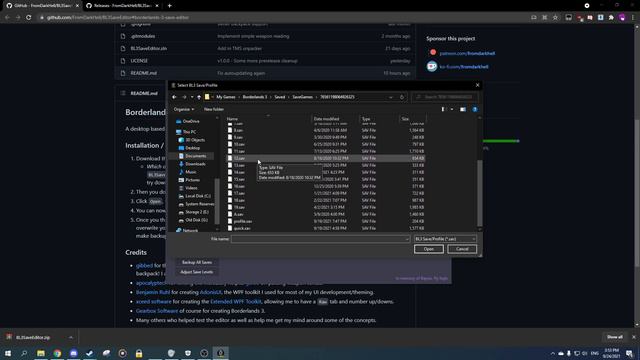Click the dialog search box
The image size is (640, 360).
point(445,97)
